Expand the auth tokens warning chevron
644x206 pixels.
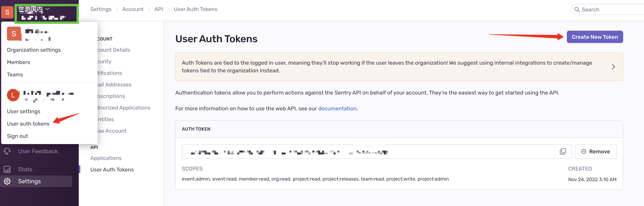[613, 67]
